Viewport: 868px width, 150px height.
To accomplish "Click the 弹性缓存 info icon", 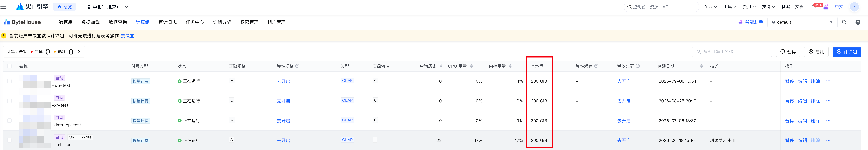I will click(x=596, y=66).
